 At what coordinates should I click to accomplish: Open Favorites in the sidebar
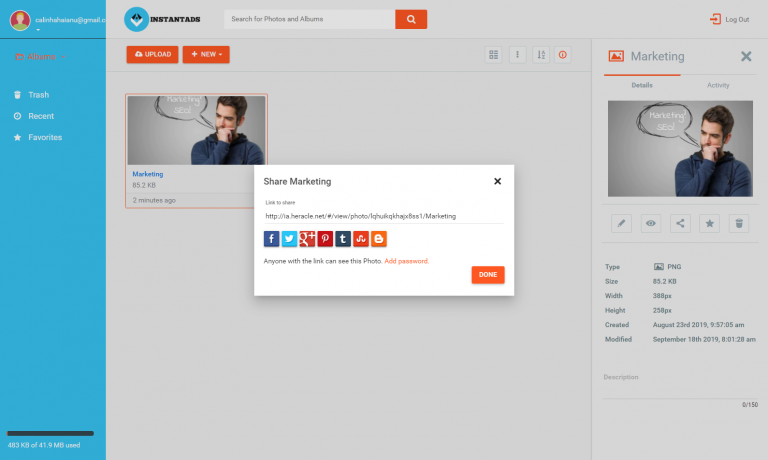point(45,137)
